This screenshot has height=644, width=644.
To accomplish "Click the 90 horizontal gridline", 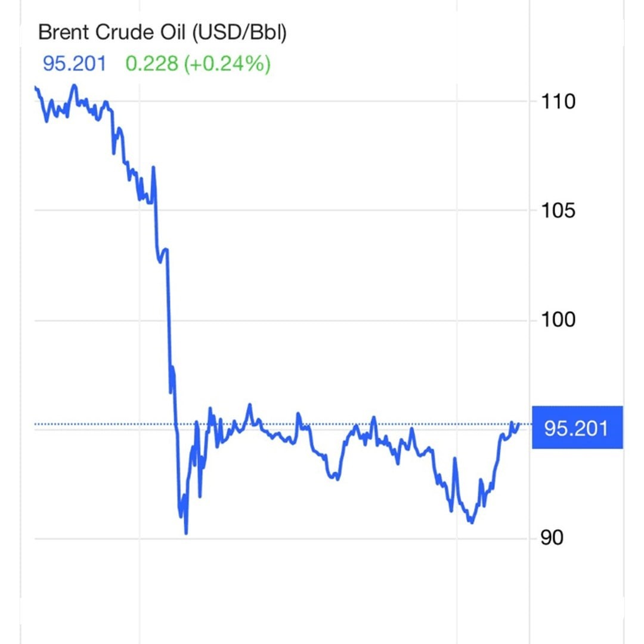I will coord(328,539).
